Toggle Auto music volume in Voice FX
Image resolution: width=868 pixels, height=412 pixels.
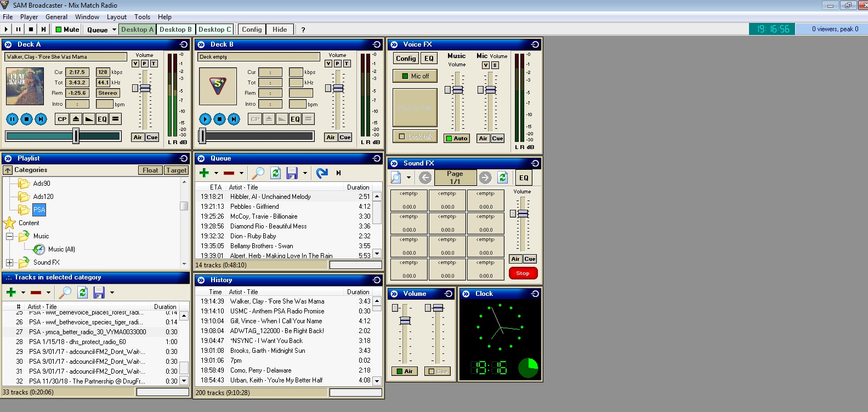click(456, 139)
